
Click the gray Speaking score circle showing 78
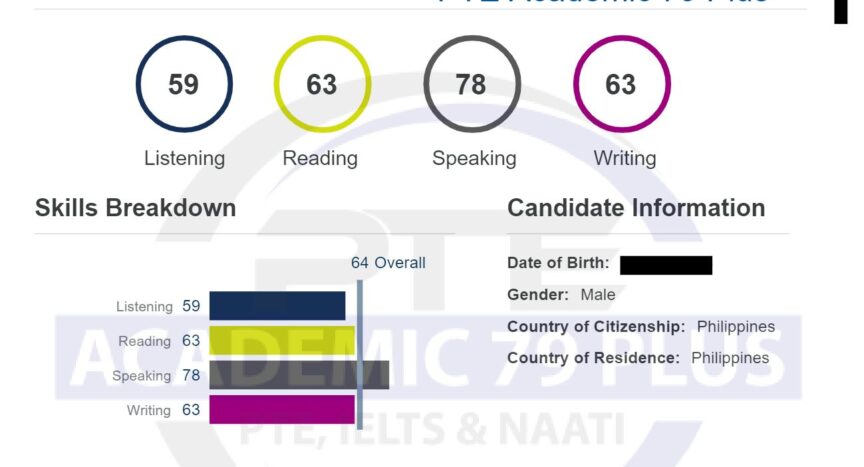point(472,84)
